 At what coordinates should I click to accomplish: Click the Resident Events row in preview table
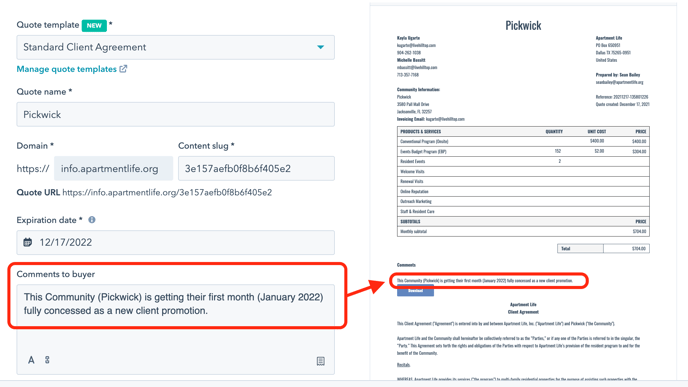click(523, 161)
